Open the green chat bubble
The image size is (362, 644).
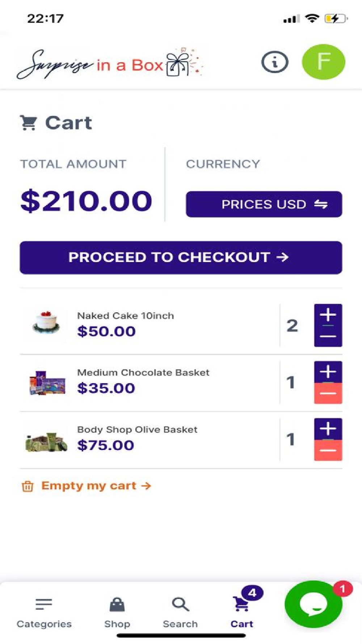click(313, 604)
